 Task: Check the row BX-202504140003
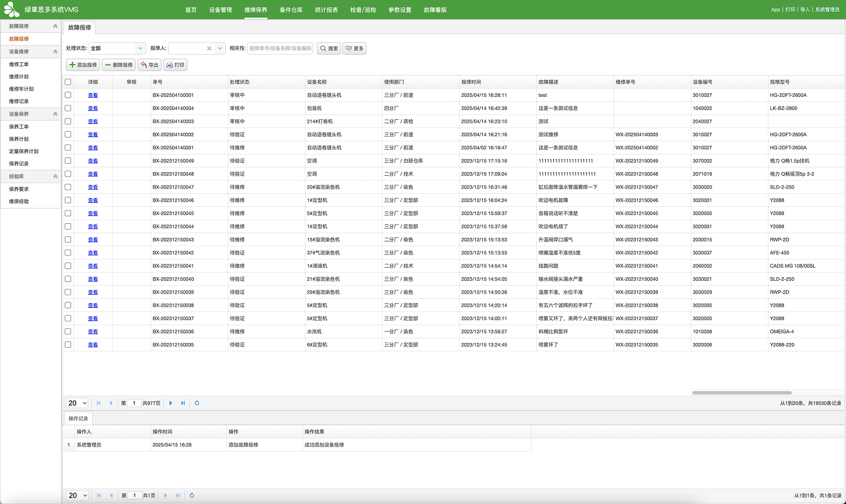(x=68, y=122)
